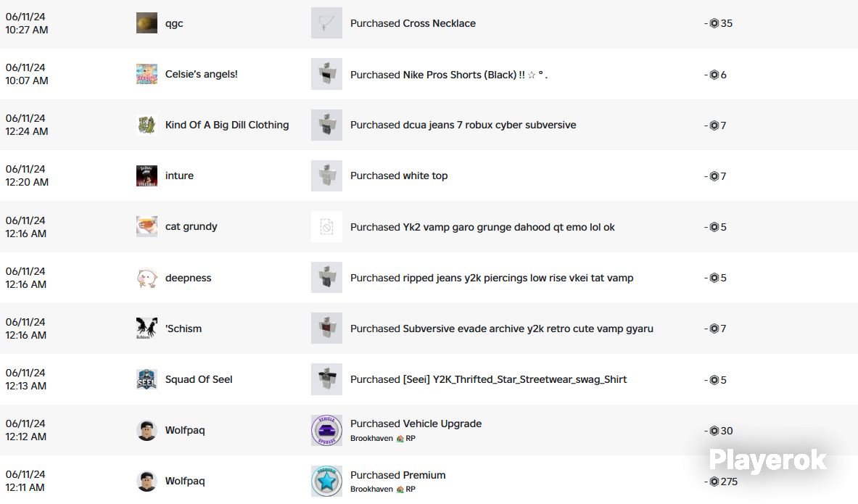Select the cat grundy avatar icon
This screenshot has height=504, width=858.
[x=147, y=226]
